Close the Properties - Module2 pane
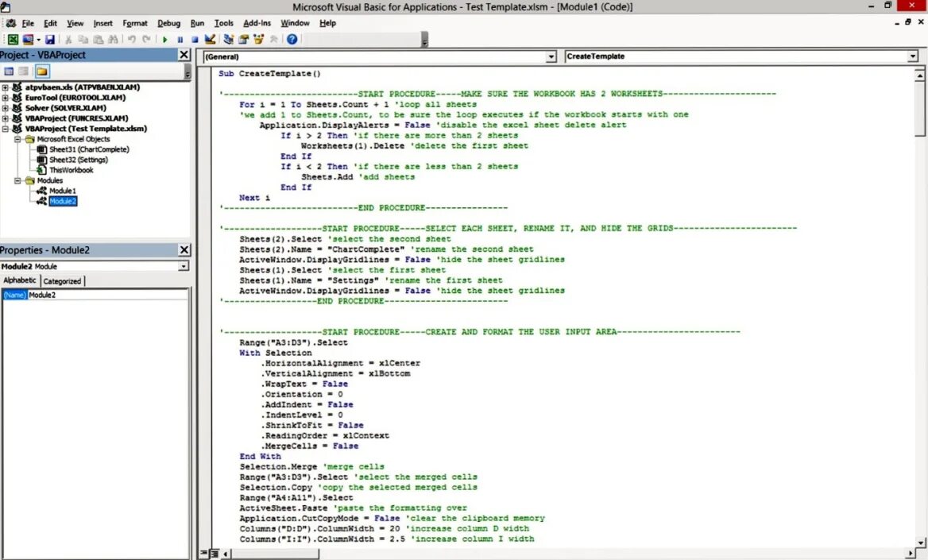928x560 pixels. [184, 249]
